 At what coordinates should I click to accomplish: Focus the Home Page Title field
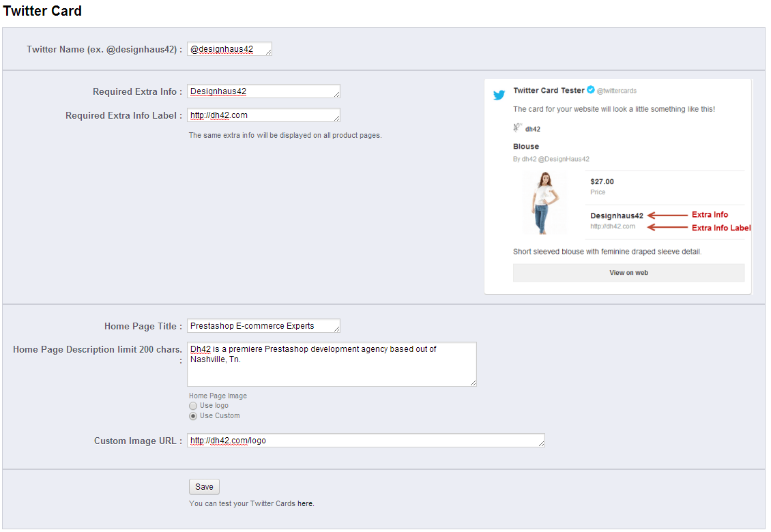263,326
